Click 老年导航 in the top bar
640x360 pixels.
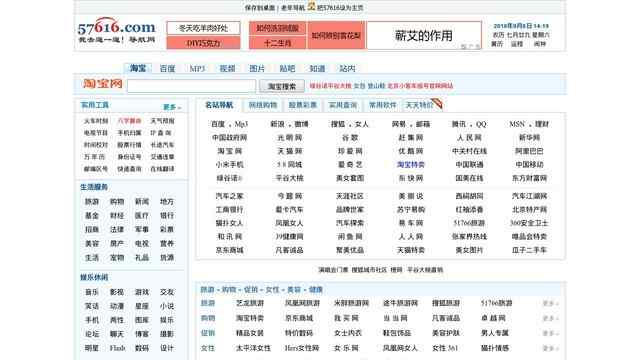(293, 8)
